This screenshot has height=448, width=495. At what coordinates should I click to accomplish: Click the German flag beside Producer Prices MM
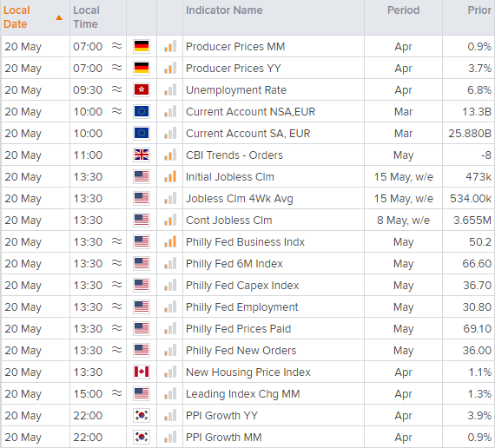141,46
